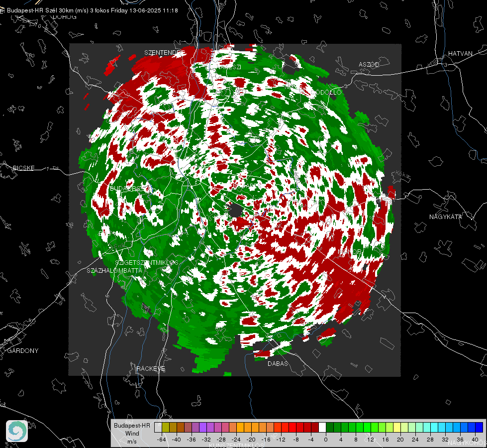Click the GARDONY town label
Screen dimensions: 487x448
click(x=23, y=351)
